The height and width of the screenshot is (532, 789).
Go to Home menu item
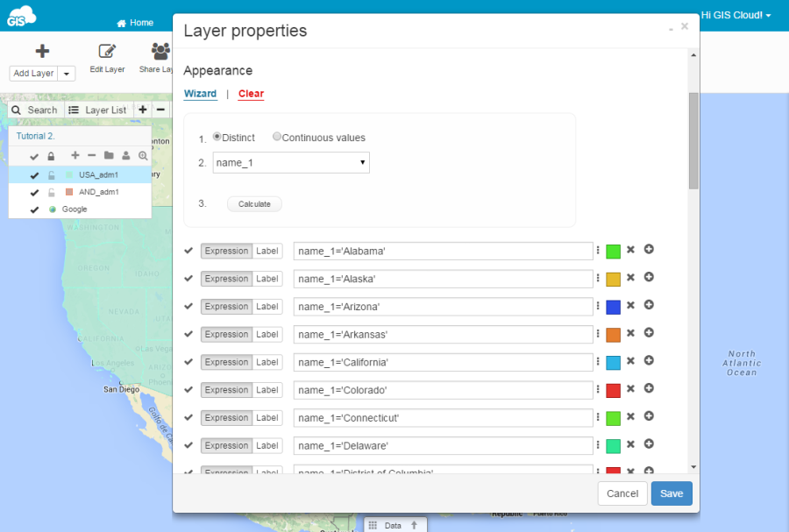coord(135,23)
